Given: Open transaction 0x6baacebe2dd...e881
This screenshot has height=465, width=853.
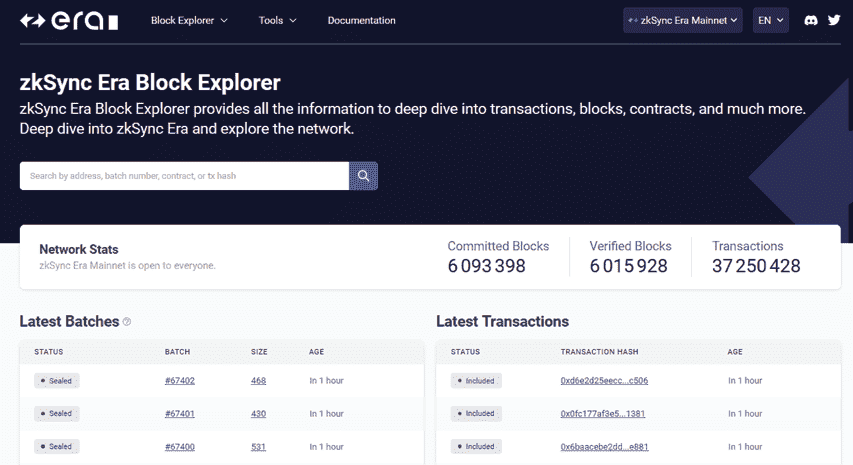Looking at the screenshot, I should click(604, 447).
